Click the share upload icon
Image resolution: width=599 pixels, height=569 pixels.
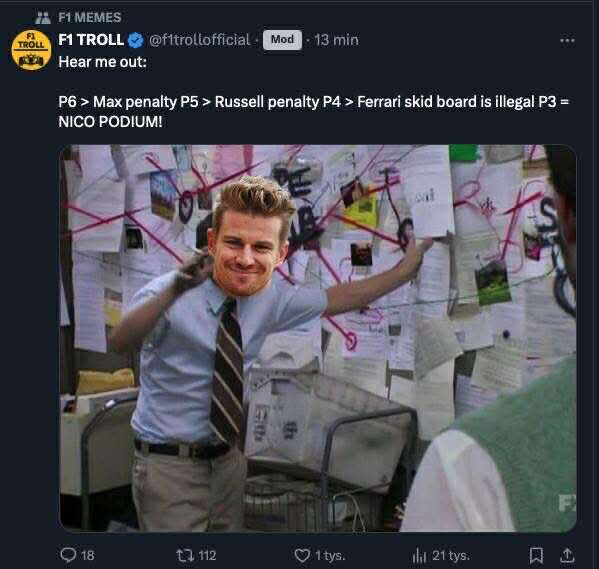(x=567, y=555)
